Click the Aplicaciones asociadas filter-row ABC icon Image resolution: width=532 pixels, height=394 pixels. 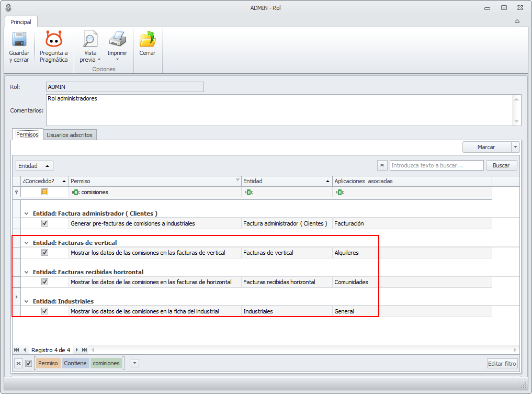339,193
